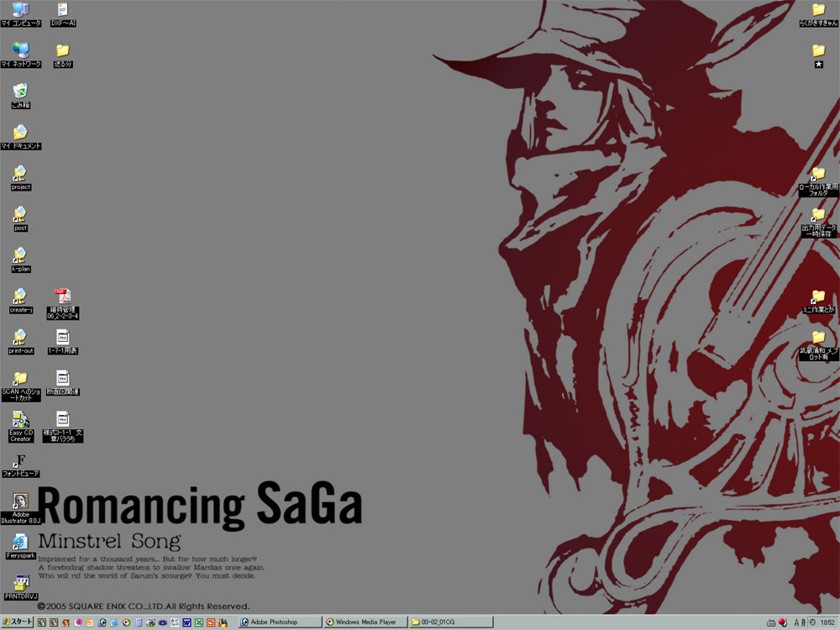The image size is (840, 630).
Task: Launch Word from quick launch bar
Action: pyautogui.click(x=186, y=622)
